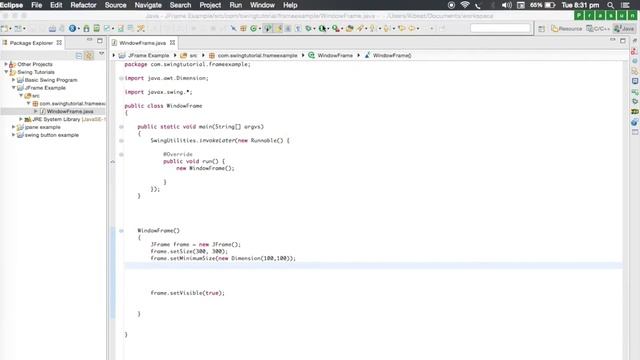Minimize the Package Explorer view

89,40
